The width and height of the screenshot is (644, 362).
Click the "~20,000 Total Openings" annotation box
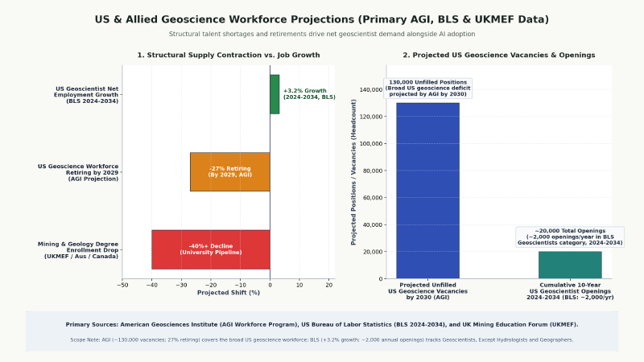(570, 237)
